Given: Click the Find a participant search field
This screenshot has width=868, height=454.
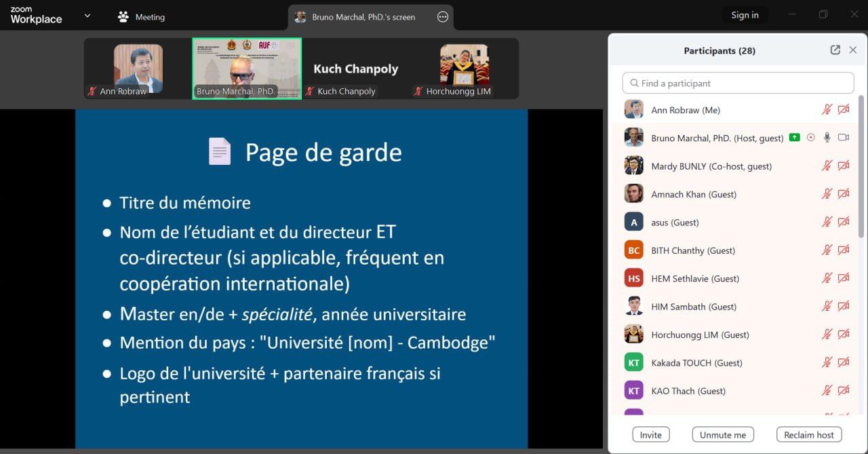Looking at the screenshot, I should (x=738, y=83).
